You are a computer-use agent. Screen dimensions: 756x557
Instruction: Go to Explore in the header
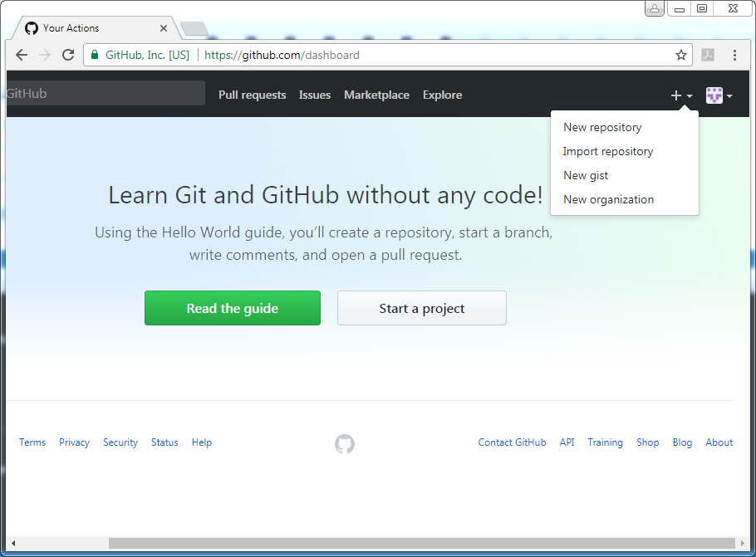point(442,95)
